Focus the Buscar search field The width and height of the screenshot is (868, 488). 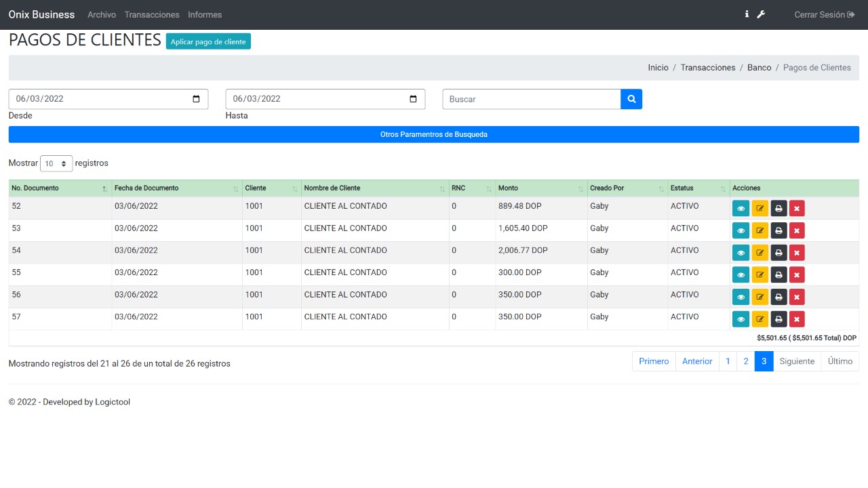click(x=532, y=99)
